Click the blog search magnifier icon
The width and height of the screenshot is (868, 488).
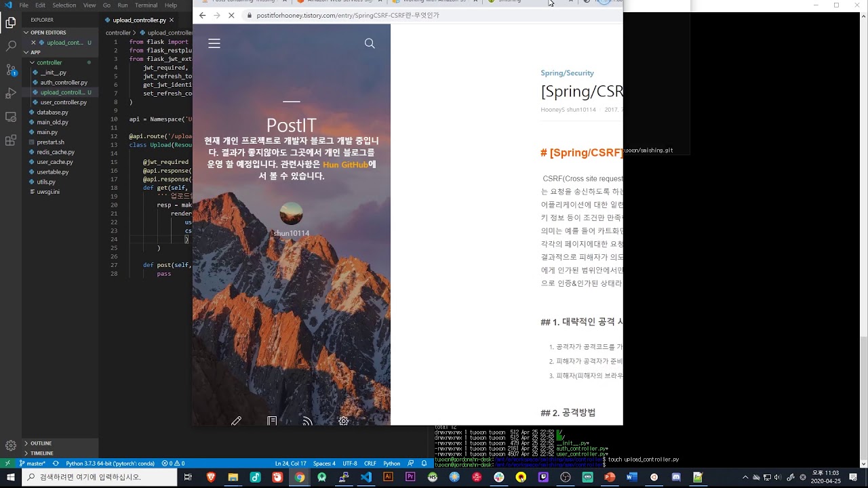coord(370,43)
